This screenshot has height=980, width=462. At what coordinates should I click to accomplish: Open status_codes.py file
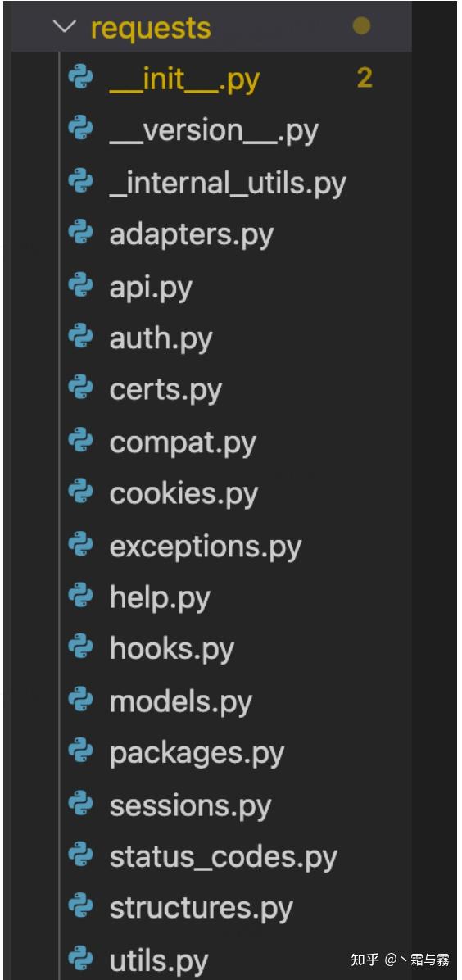click(223, 857)
